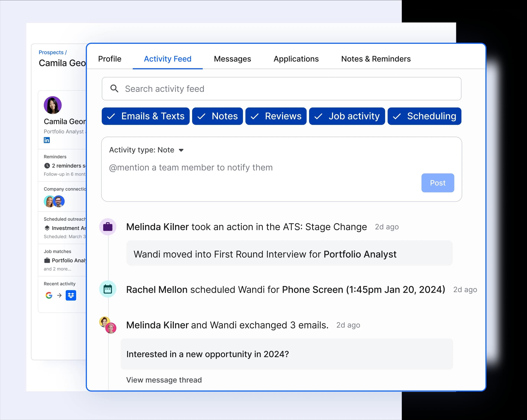This screenshot has width=527, height=420.
Task: Open View message thread link
Action: pyautogui.click(x=164, y=380)
